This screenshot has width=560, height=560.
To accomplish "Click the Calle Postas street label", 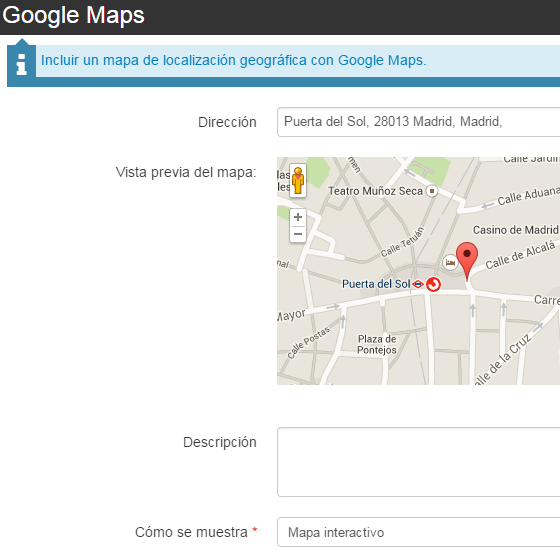I will (309, 342).
